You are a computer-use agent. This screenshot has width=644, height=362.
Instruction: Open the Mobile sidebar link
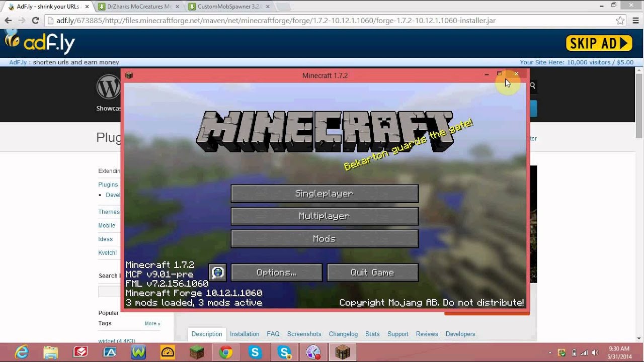click(107, 225)
